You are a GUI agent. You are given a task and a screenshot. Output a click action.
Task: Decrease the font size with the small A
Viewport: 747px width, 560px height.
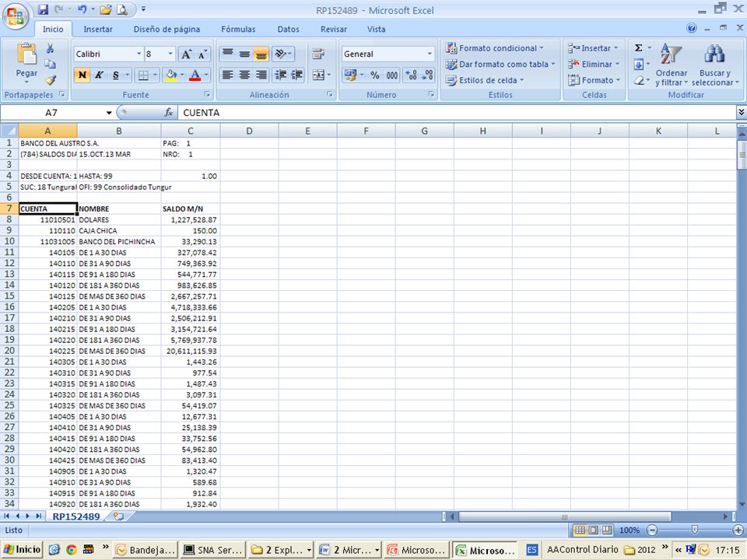tap(202, 54)
